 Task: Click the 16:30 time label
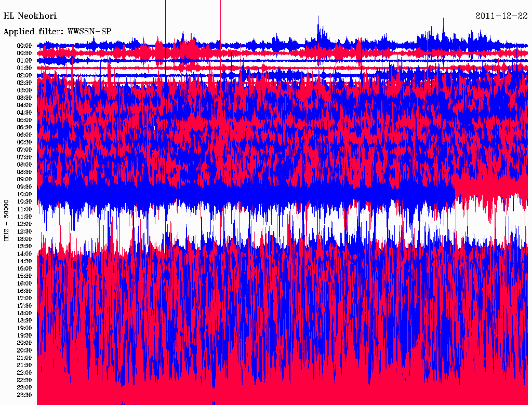point(24,291)
